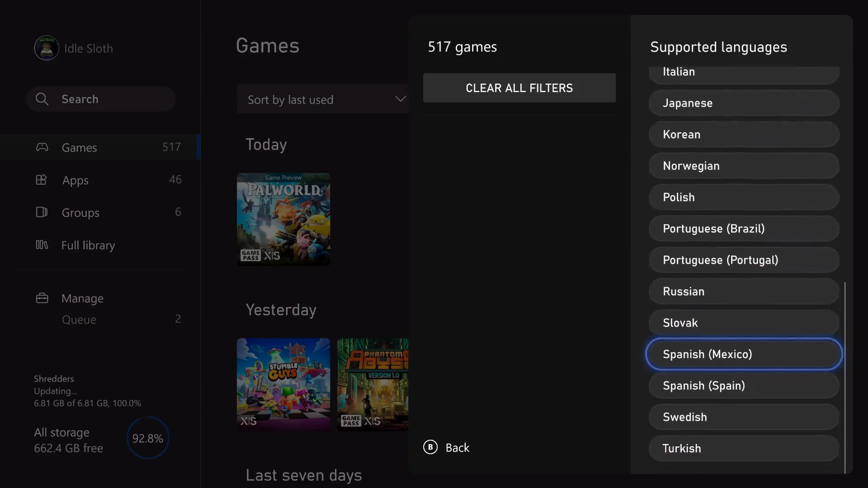Screen dimensions: 868x488
Task: Toggle the Russian language filter
Action: click(744, 291)
